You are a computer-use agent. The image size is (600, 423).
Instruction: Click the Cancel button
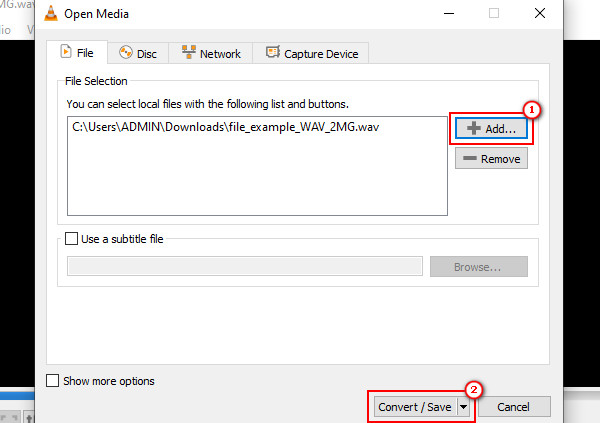point(514,407)
